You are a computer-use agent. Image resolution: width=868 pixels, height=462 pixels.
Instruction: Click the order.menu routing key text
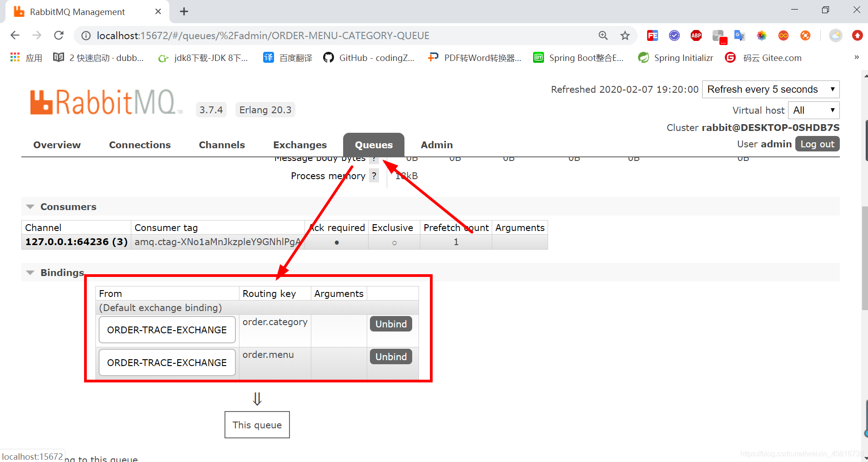[268, 355]
